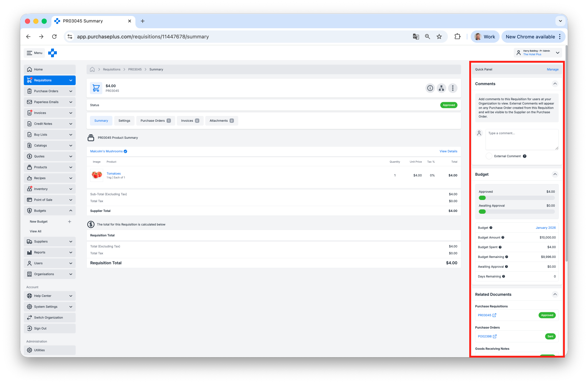588x384 pixels.
Task: Select the Summary tab
Action: tap(101, 121)
